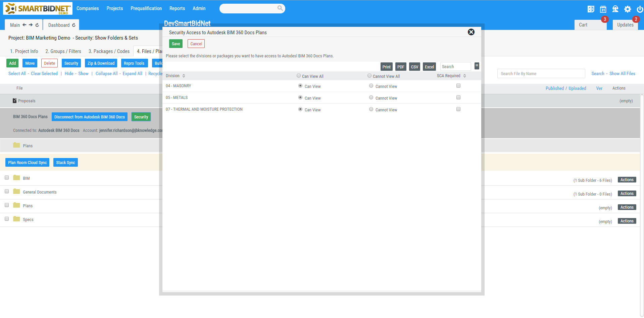Open the target document icon in header
Screen dimensions: 644x318
591,9
